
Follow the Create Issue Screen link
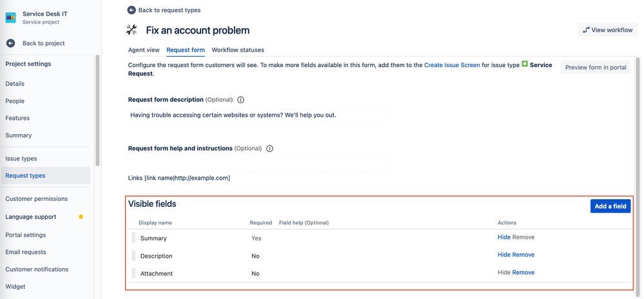tap(452, 65)
